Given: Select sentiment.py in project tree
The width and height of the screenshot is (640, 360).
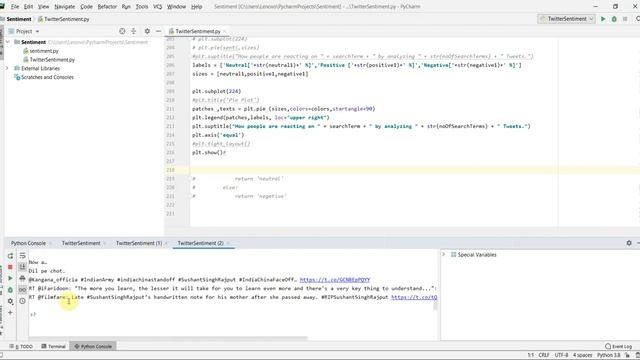Looking at the screenshot, I should click(x=44, y=51).
